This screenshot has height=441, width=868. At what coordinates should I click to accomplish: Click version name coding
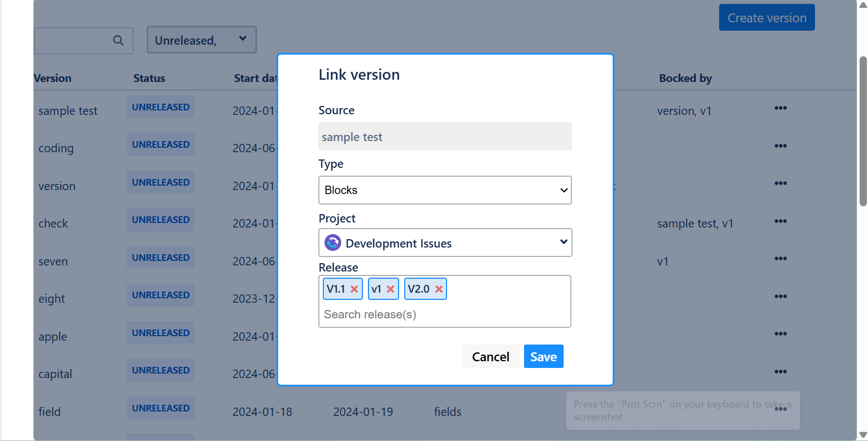tap(56, 148)
